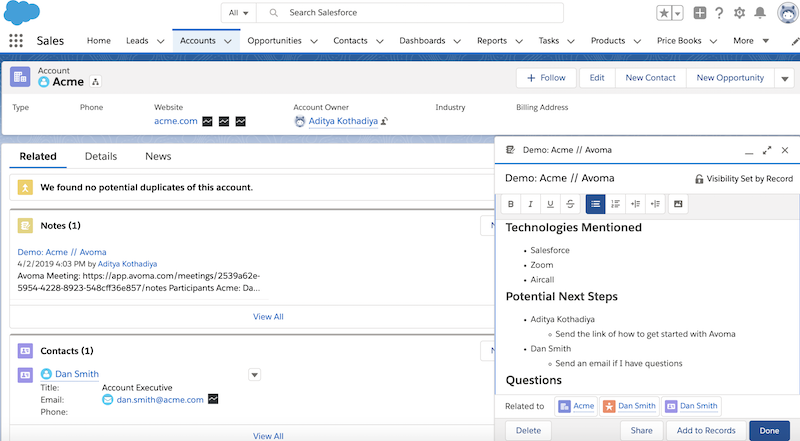The image size is (800, 441).
Task: Apply underline formatting in note editor
Action: tap(550, 204)
